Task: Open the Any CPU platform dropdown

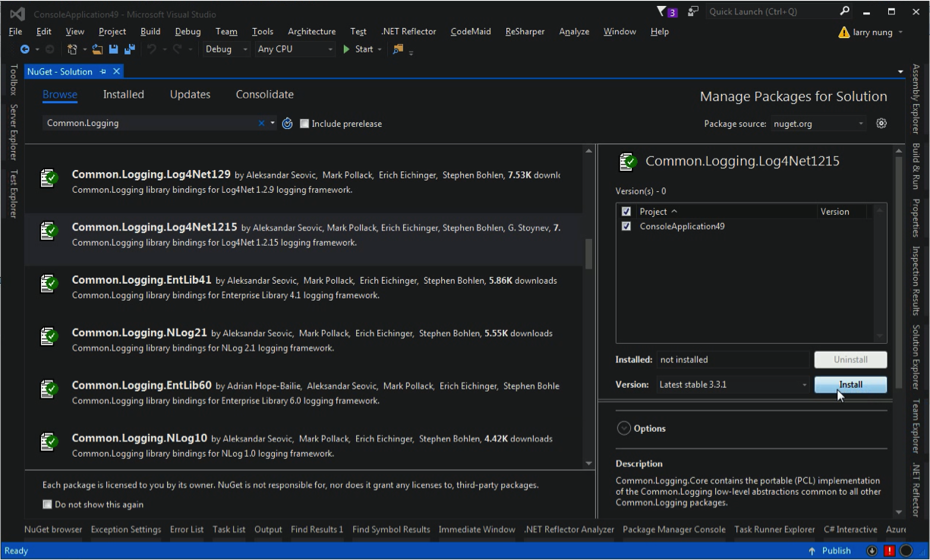Action: [x=295, y=49]
